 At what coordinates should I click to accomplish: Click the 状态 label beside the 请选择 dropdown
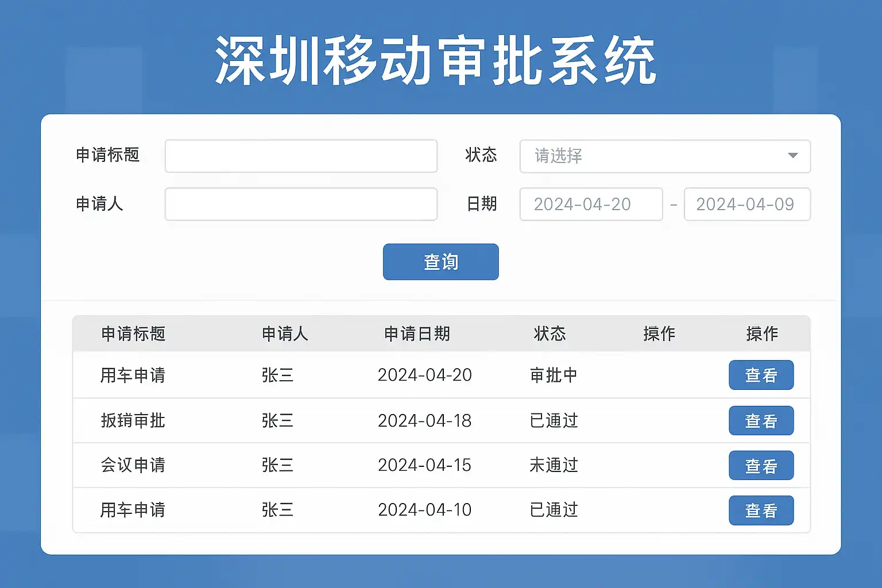(x=481, y=155)
